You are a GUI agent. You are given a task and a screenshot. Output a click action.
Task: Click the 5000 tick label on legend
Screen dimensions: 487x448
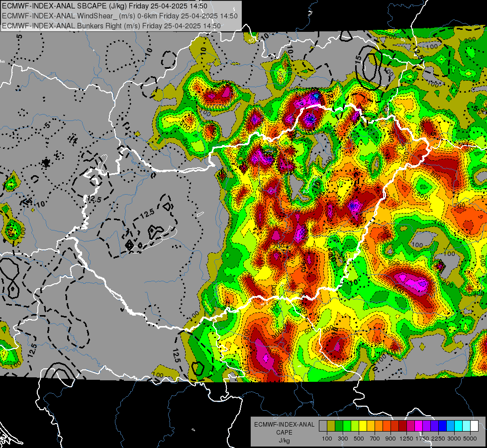470,439
